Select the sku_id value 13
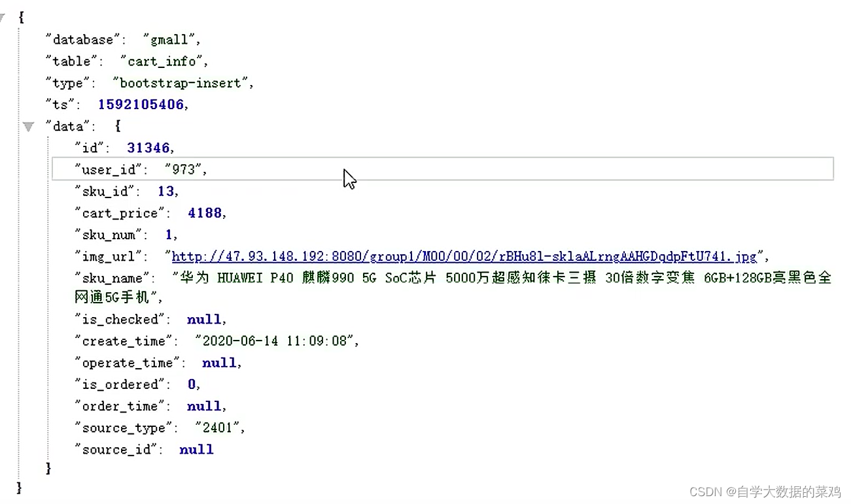This screenshot has height=504, width=851. click(x=165, y=191)
